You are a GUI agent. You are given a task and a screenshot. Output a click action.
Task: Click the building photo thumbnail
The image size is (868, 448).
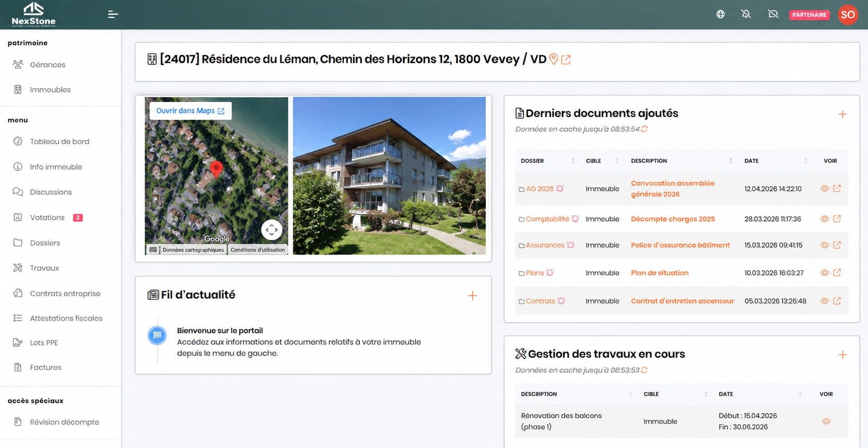pos(389,176)
